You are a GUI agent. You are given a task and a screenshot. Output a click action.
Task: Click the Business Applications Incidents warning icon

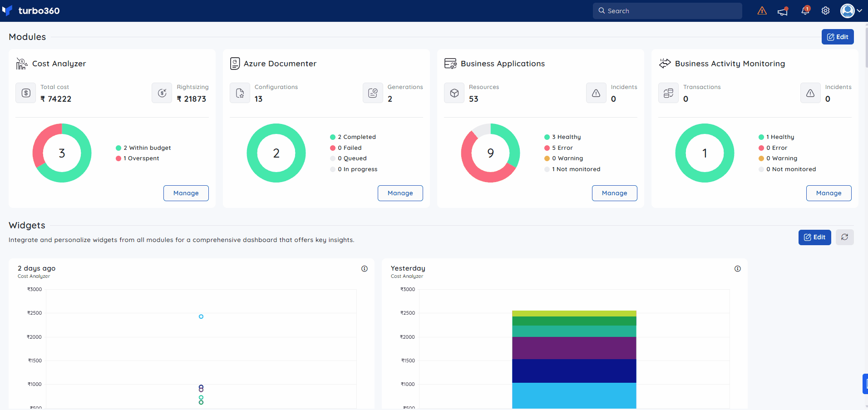coord(597,93)
